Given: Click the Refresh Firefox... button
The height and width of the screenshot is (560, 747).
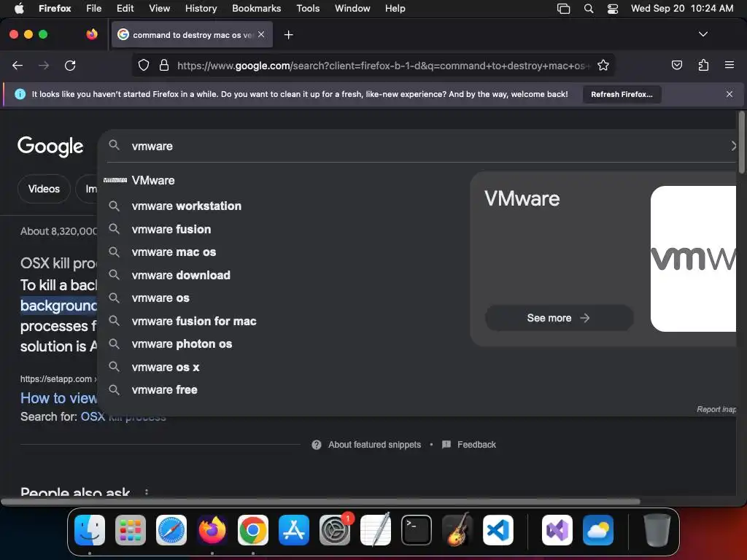Looking at the screenshot, I should (622, 94).
